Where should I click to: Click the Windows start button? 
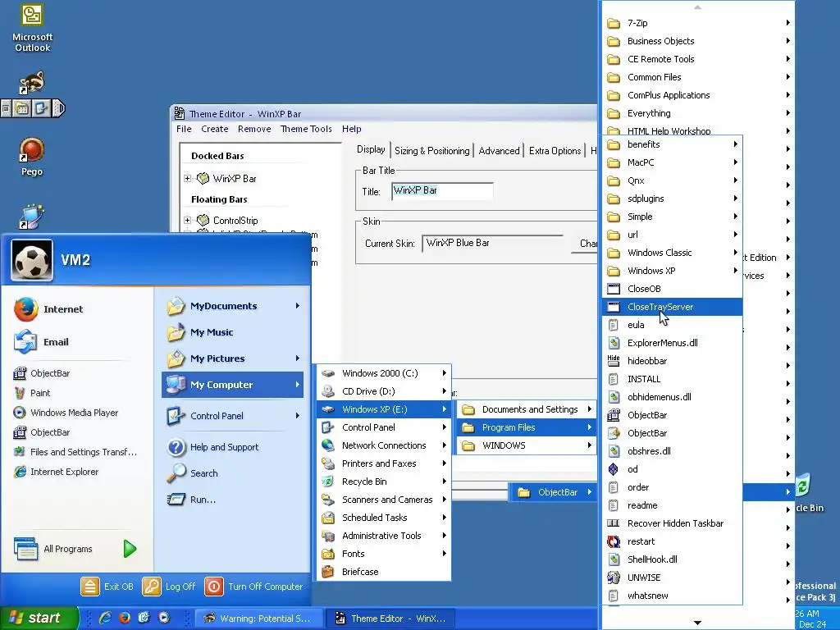pos(38,618)
